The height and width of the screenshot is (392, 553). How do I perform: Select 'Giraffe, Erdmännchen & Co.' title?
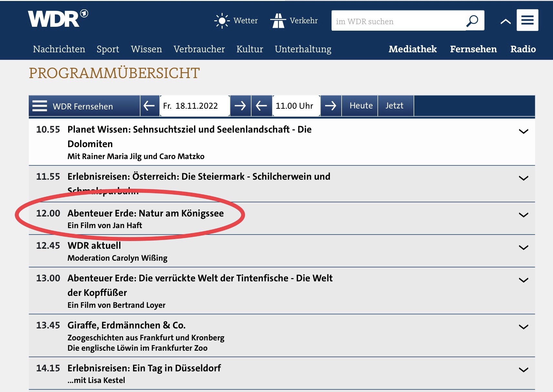point(127,325)
